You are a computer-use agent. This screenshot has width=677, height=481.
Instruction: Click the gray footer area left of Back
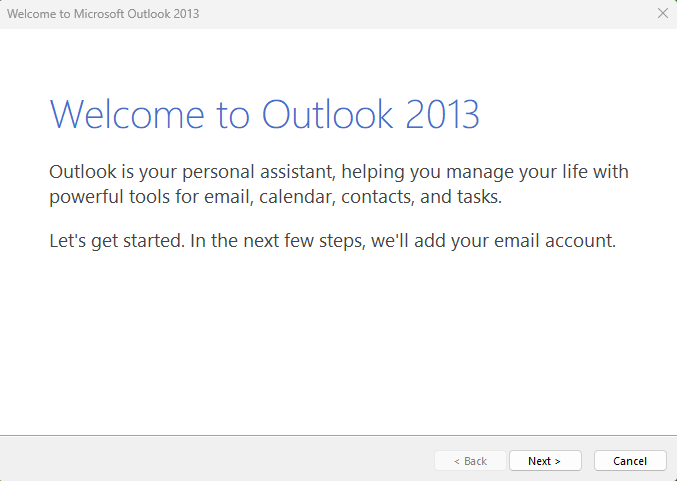200,460
